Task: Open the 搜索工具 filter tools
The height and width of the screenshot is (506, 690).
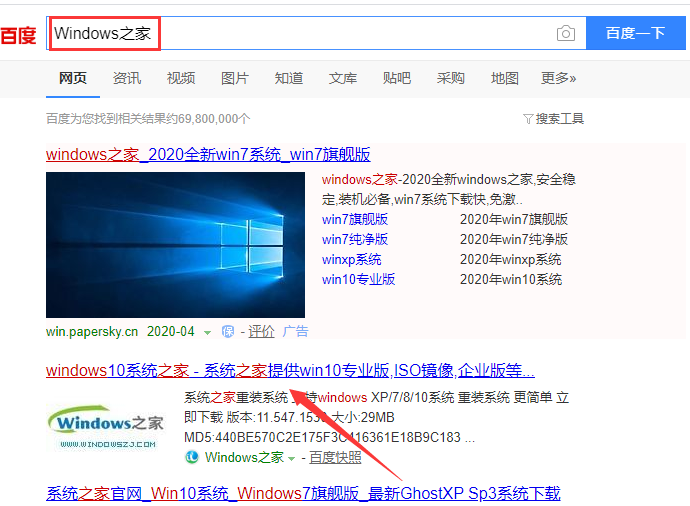Action: click(553, 118)
